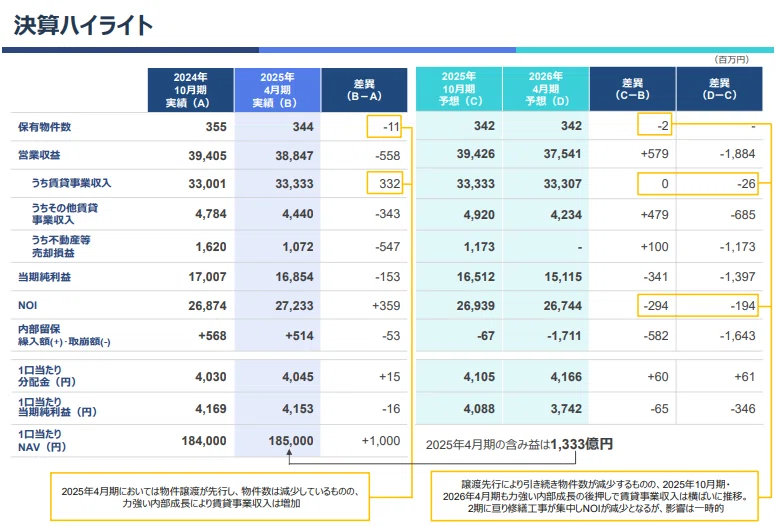
Task: Click the distribution per unit 4,045
Action: [x=298, y=377]
